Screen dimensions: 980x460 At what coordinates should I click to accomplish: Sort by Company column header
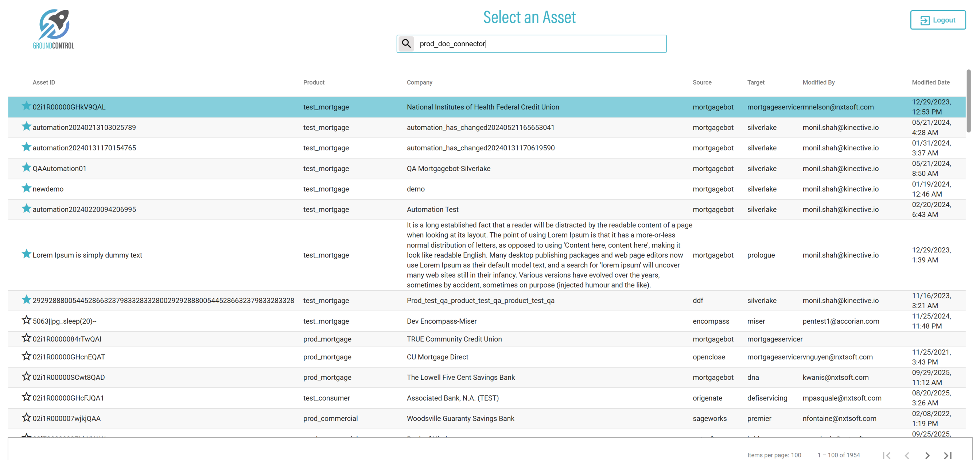click(x=419, y=82)
